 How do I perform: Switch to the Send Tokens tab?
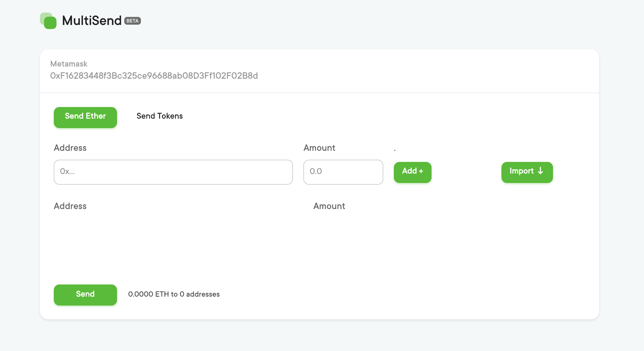click(x=159, y=116)
